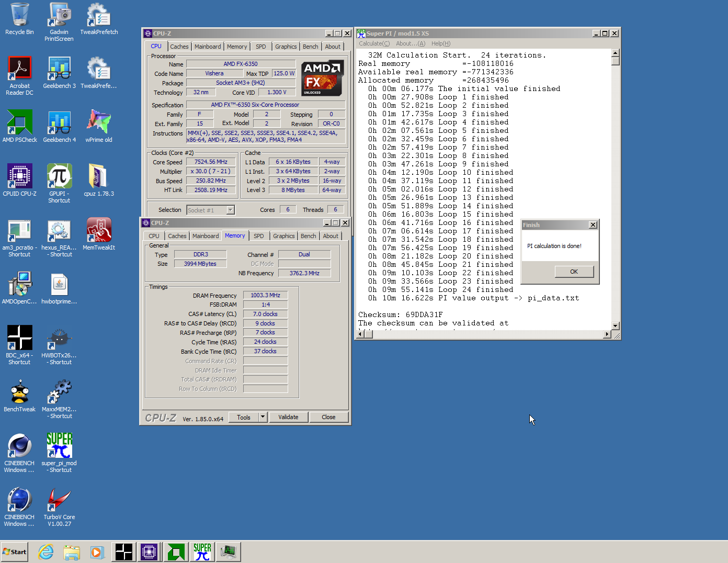This screenshot has width=728, height=563.
Task: Open the cpuz 1.78.3 folder icon
Action: coord(99,181)
